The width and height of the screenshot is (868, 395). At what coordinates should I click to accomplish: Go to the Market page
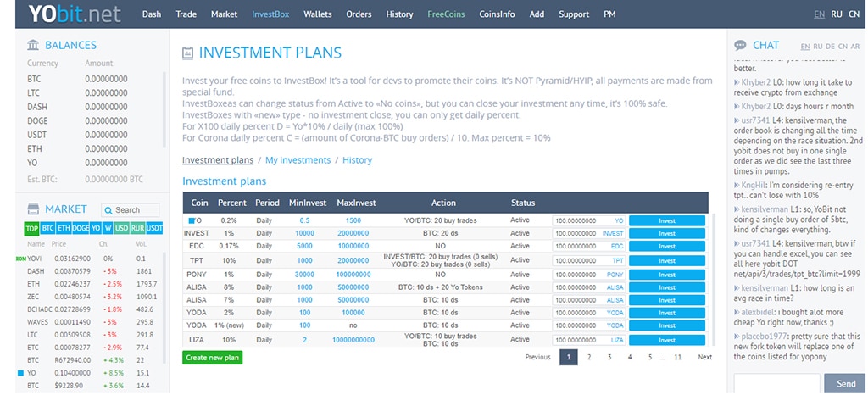pyautogui.click(x=224, y=14)
